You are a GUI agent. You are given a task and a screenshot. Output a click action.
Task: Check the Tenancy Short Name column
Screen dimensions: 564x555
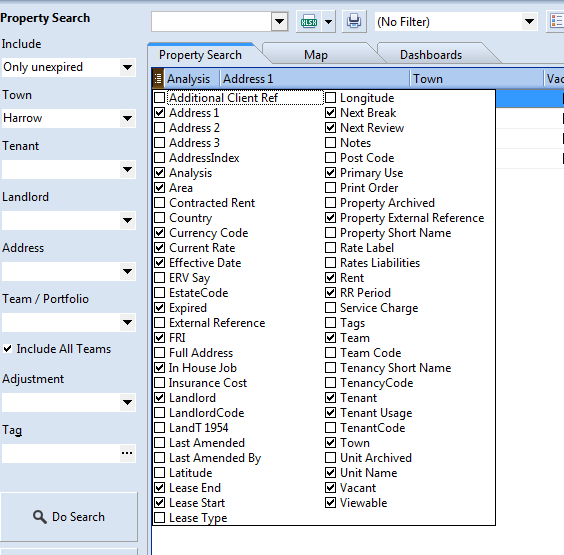[x=331, y=368]
